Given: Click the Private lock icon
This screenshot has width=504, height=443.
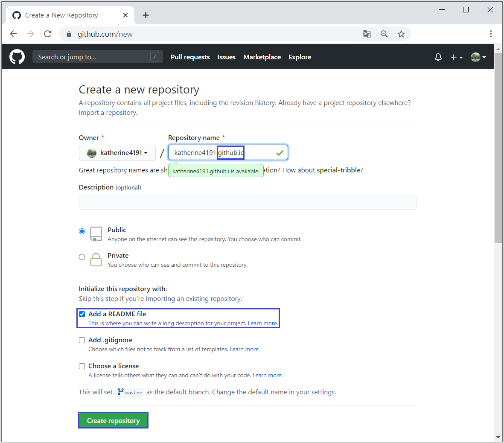Looking at the screenshot, I should coord(96,260).
